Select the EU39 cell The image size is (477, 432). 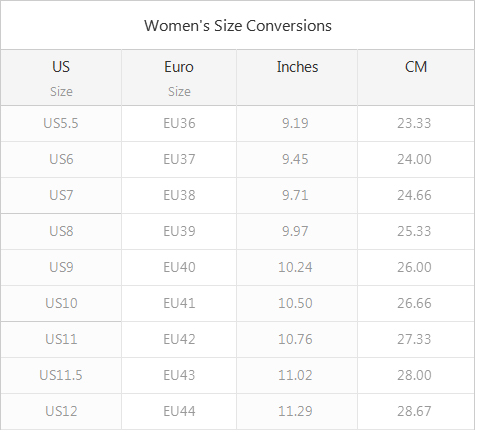(x=179, y=231)
